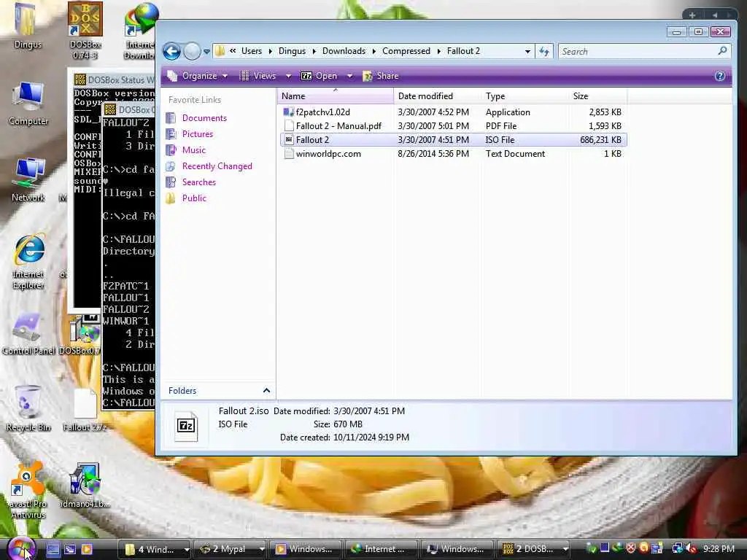The image size is (747, 560).
Task: Click the taskbar clock showing 9:28 PM
Action: point(719,549)
